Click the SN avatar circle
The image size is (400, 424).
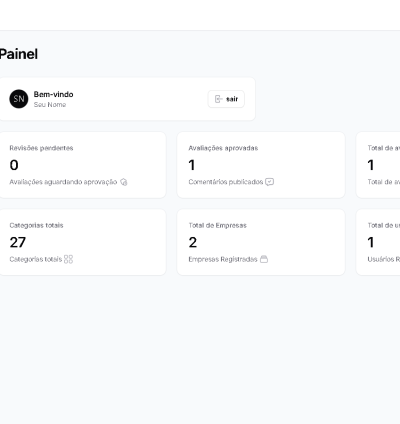tap(19, 99)
